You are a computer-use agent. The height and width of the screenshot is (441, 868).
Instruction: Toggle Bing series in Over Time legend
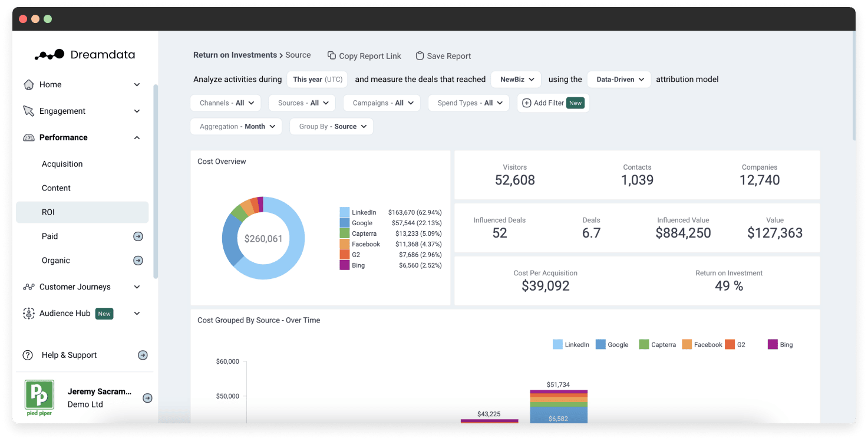(x=781, y=344)
